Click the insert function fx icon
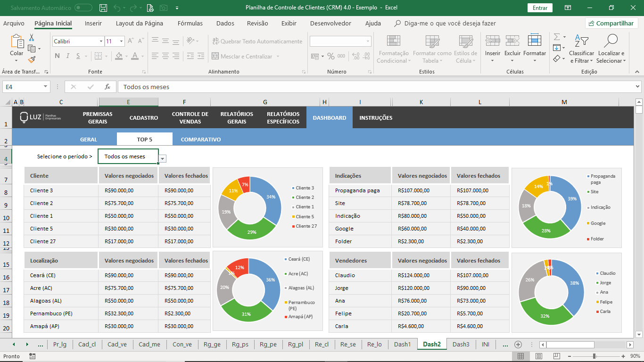The width and height of the screenshot is (644, 362). tap(107, 87)
